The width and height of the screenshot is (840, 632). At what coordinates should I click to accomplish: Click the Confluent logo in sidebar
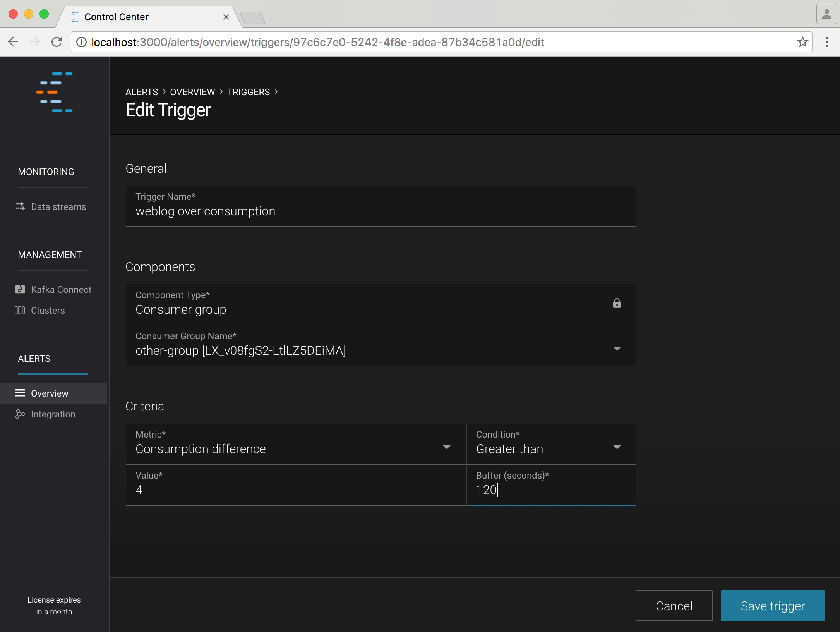(x=54, y=92)
